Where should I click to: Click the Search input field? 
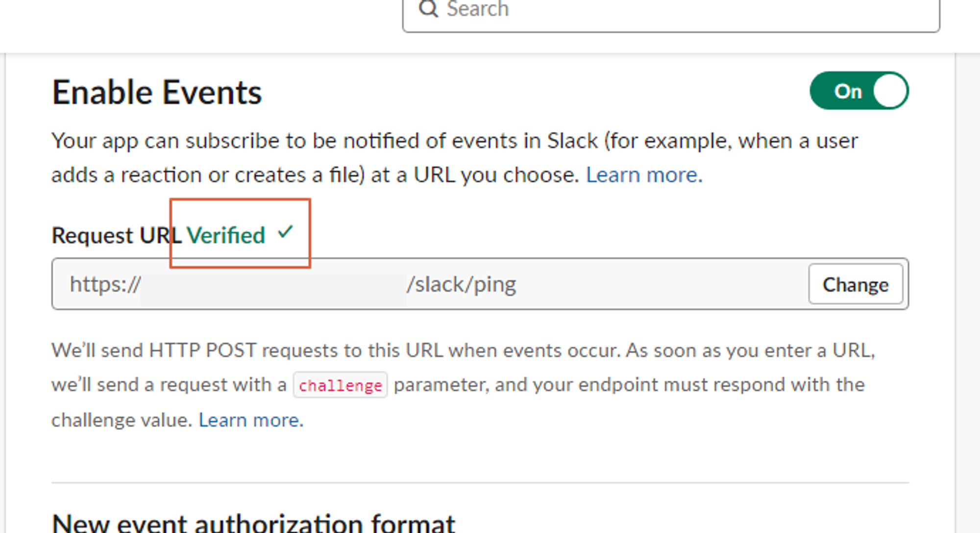pyautogui.click(x=671, y=11)
